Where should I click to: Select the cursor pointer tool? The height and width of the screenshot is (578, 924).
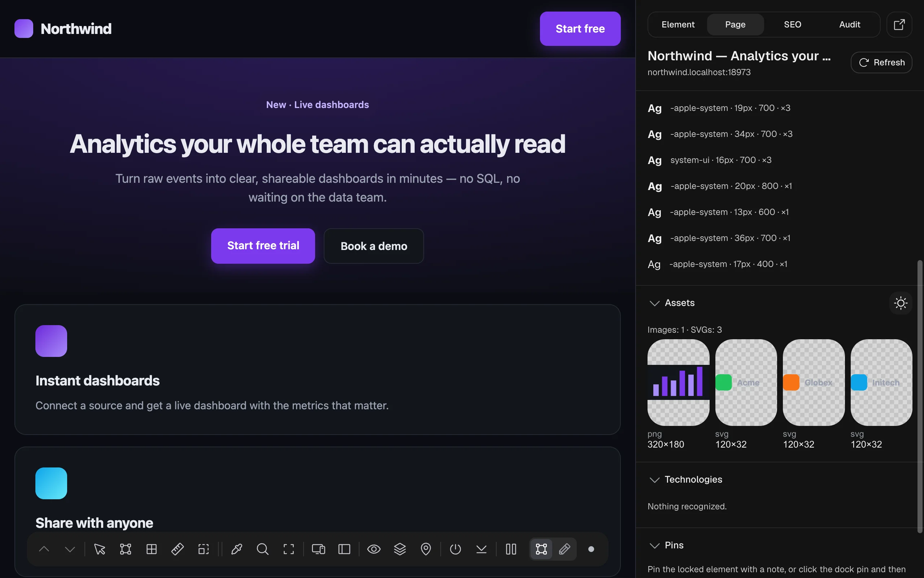(x=100, y=549)
